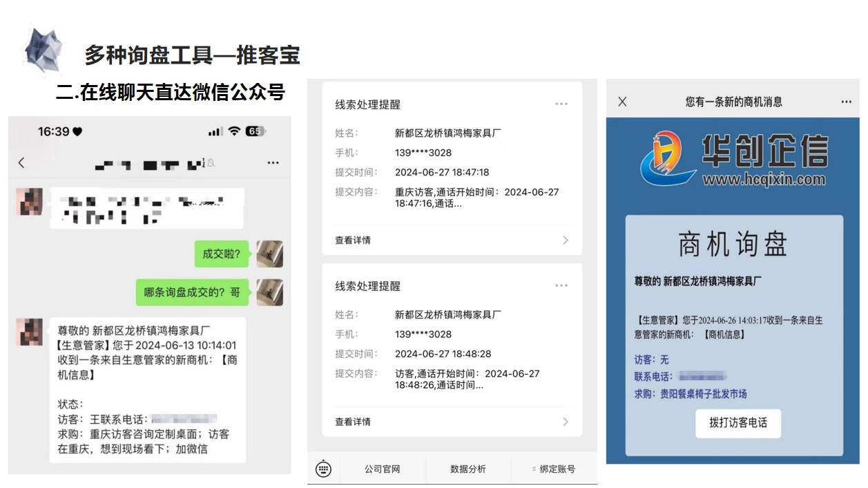The width and height of the screenshot is (868, 488).
Task: Open the 绑定账号 bottom menu
Action: (x=554, y=469)
